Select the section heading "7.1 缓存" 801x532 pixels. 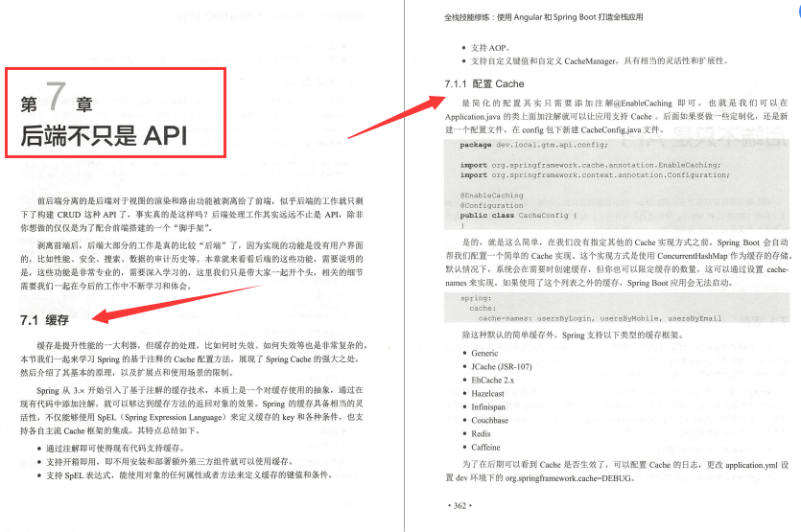point(44,320)
